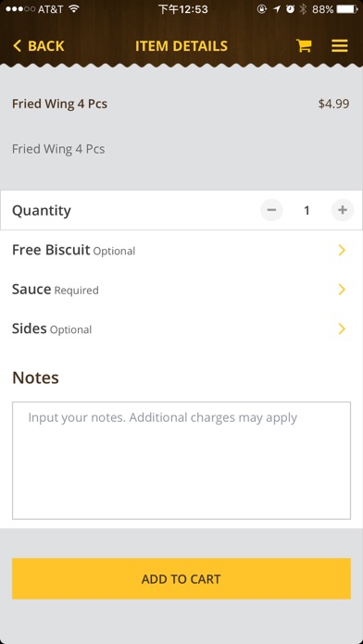Expand Free Biscuit chevron arrow

coord(342,250)
